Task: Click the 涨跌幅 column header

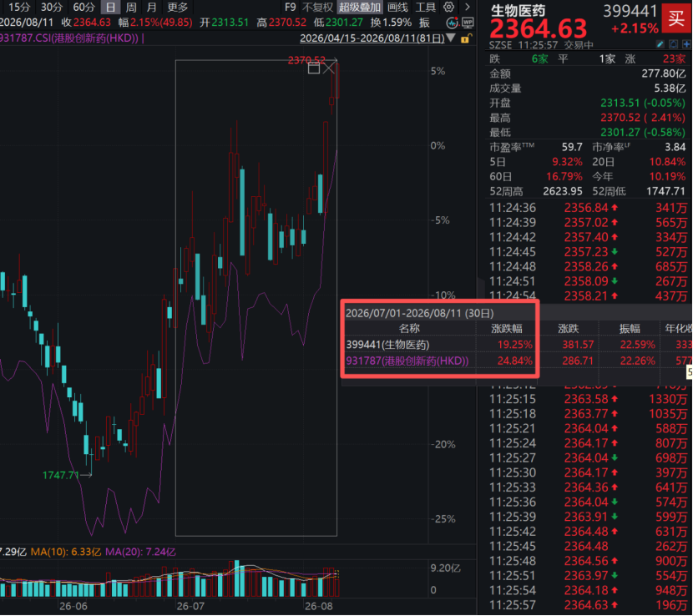Action: point(507,328)
